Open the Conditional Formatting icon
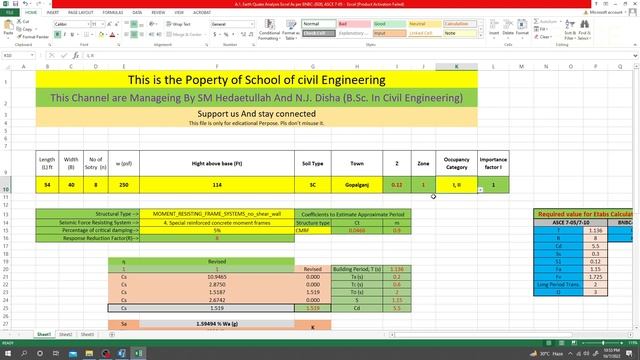This screenshot has width=640, height=360. pos(269,24)
